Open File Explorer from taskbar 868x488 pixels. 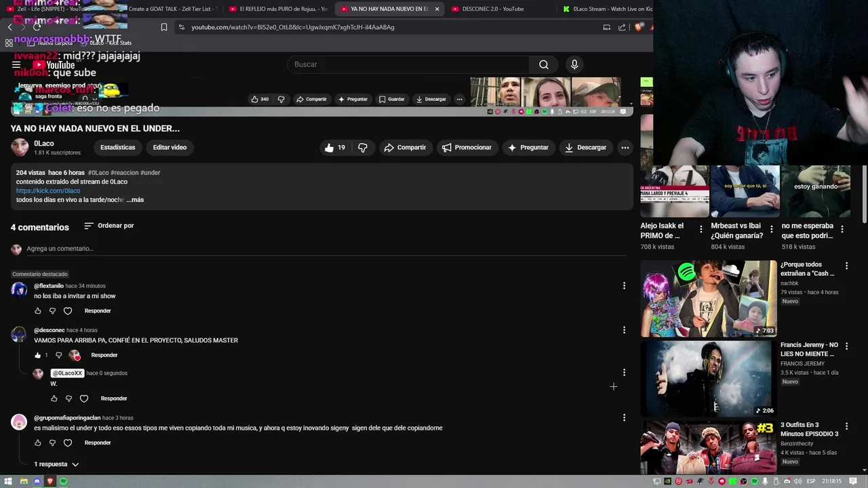(24, 481)
